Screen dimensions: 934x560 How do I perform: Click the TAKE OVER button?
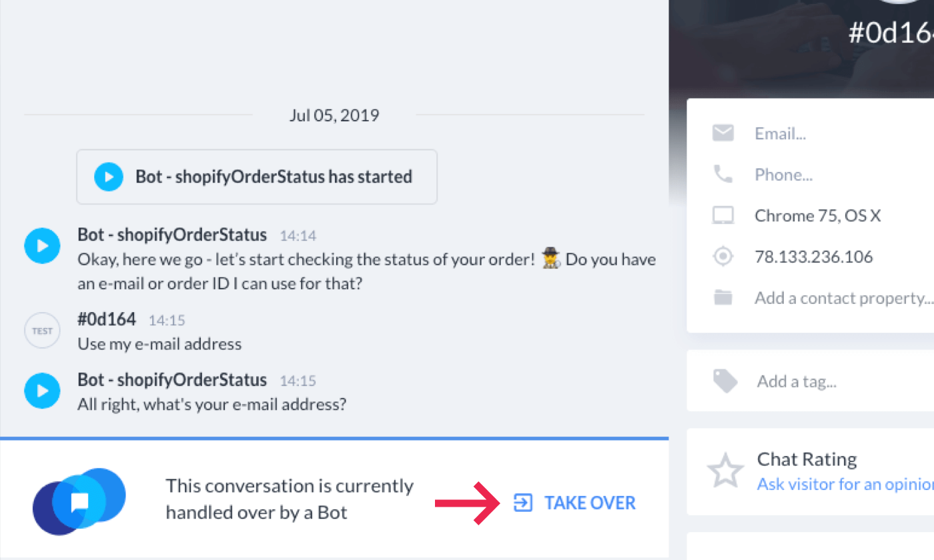(574, 503)
